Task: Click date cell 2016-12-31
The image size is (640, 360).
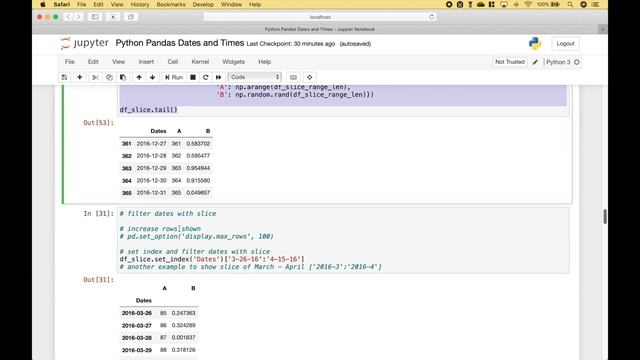Action: click(x=151, y=193)
